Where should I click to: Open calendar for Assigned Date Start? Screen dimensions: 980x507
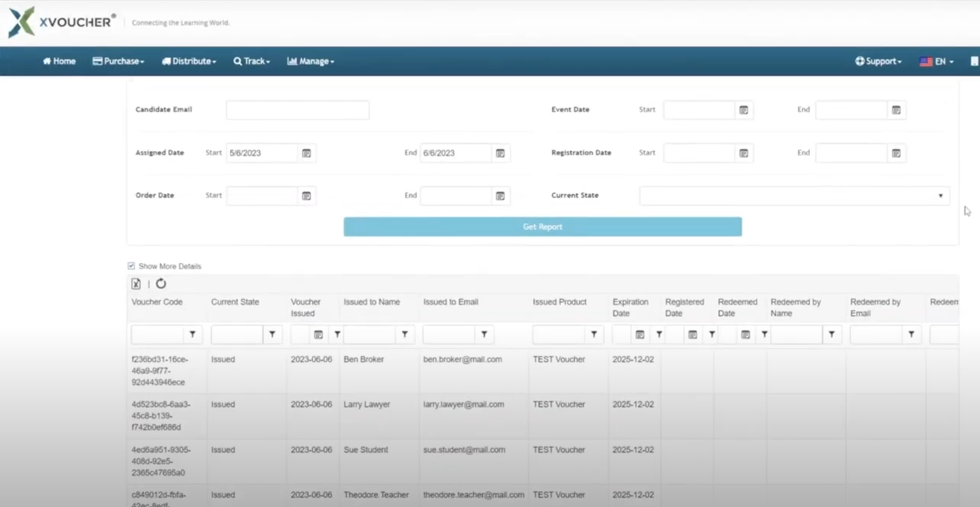(x=306, y=153)
